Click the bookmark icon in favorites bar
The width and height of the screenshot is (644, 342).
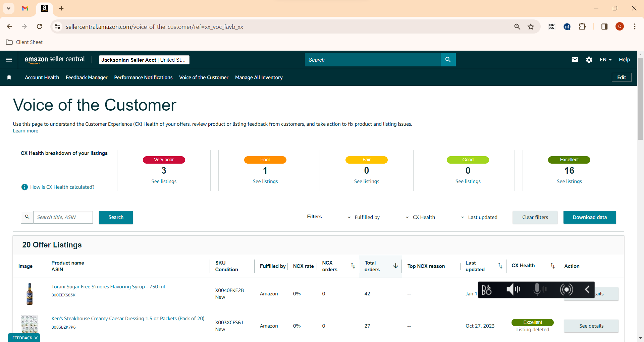(x=9, y=77)
